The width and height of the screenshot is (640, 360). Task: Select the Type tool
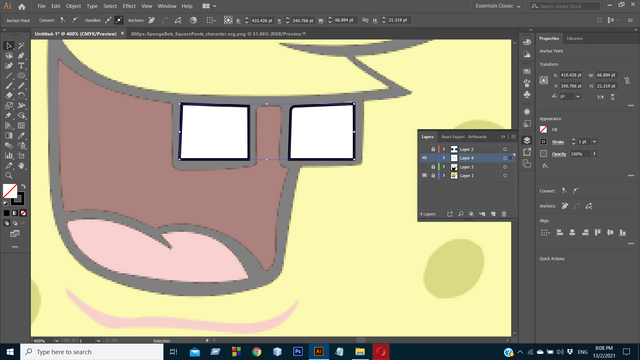click(21, 66)
